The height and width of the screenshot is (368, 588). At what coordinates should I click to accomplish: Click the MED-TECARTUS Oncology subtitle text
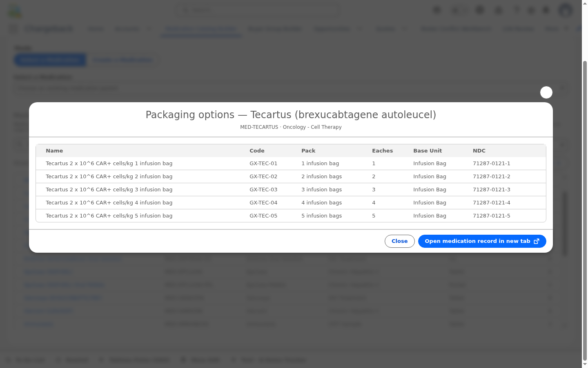[x=291, y=127]
